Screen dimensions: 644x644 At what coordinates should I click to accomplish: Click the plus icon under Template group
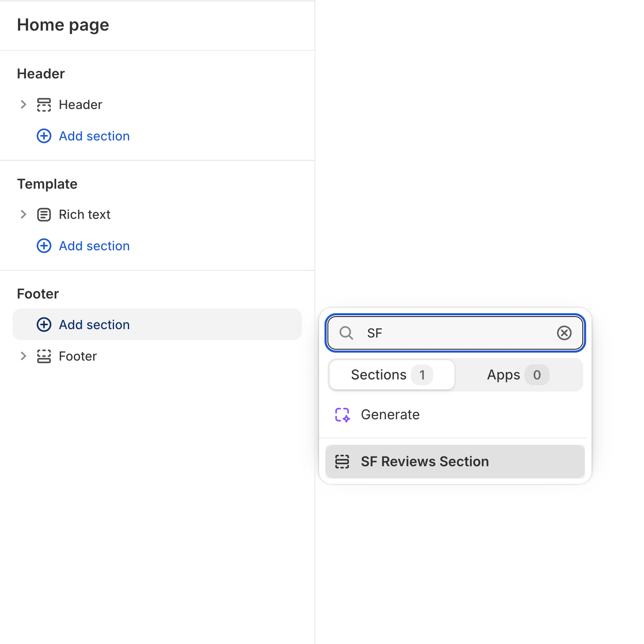pyautogui.click(x=44, y=246)
